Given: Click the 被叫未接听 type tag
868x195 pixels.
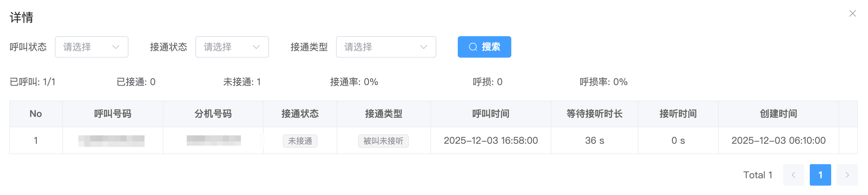Looking at the screenshot, I should tap(383, 141).
